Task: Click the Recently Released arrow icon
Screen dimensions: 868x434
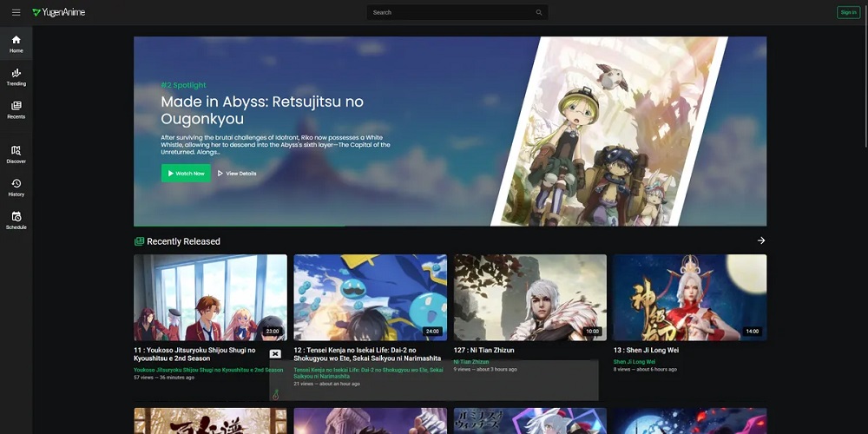Action: coord(761,240)
